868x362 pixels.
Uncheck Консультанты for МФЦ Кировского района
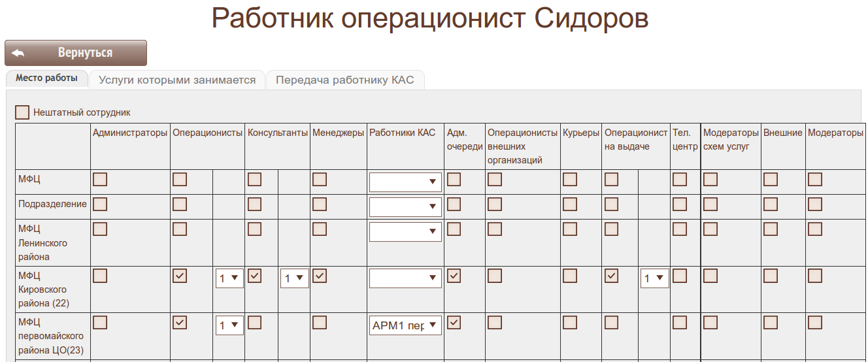click(x=255, y=276)
